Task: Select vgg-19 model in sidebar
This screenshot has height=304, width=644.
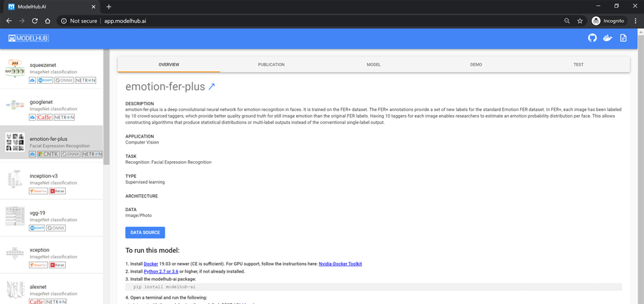Action: [52, 218]
